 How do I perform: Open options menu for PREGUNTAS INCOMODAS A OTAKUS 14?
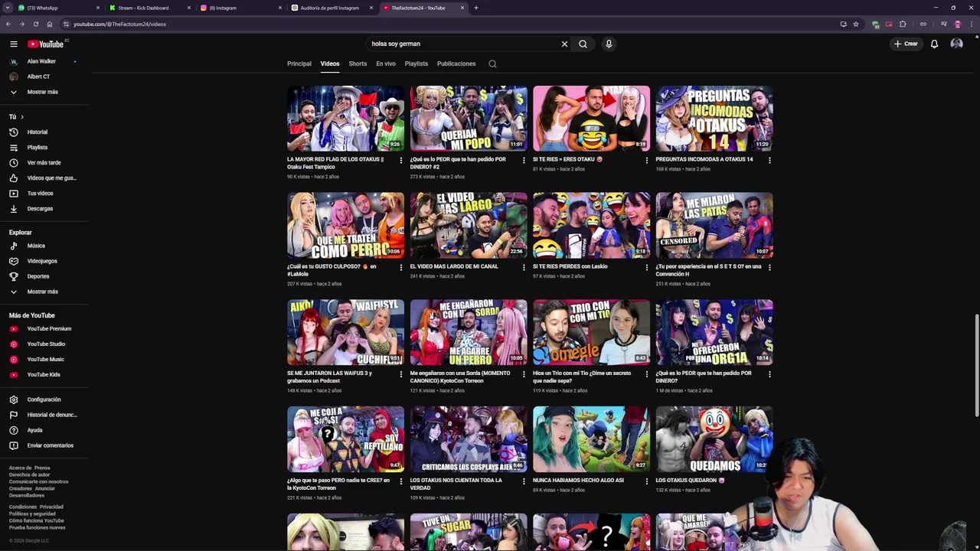click(769, 160)
